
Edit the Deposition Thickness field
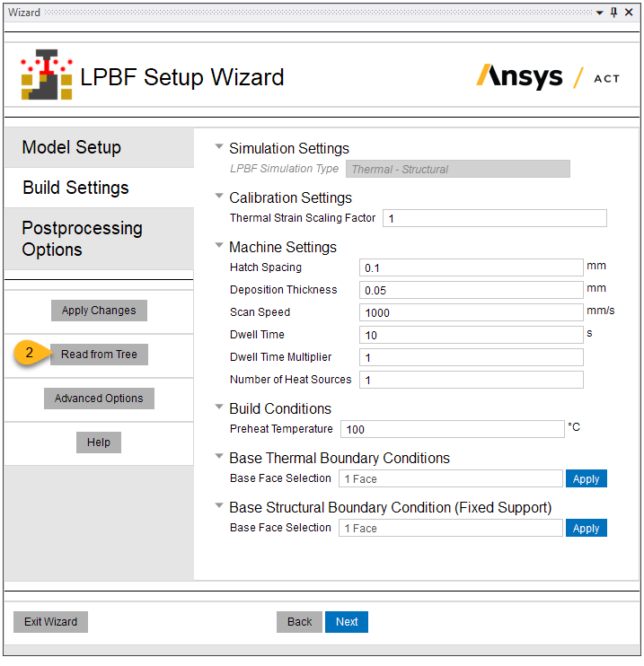[471, 290]
